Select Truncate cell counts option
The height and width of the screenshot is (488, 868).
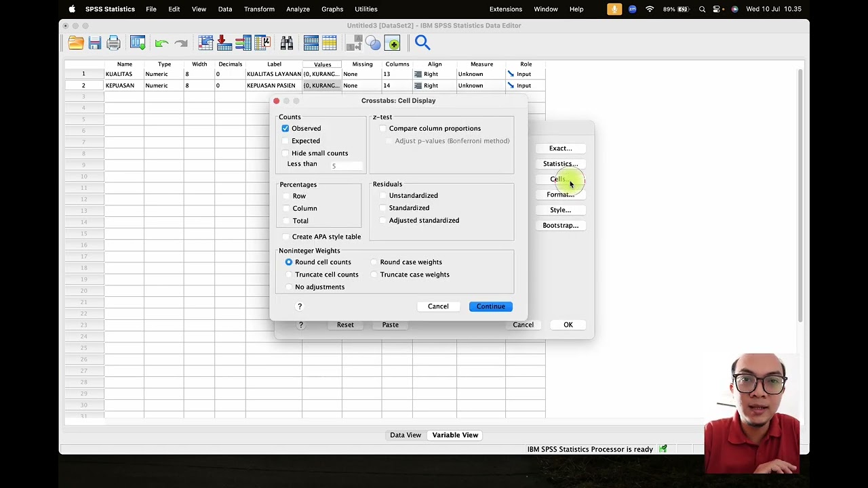pyautogui.click(x=289, y=274)
